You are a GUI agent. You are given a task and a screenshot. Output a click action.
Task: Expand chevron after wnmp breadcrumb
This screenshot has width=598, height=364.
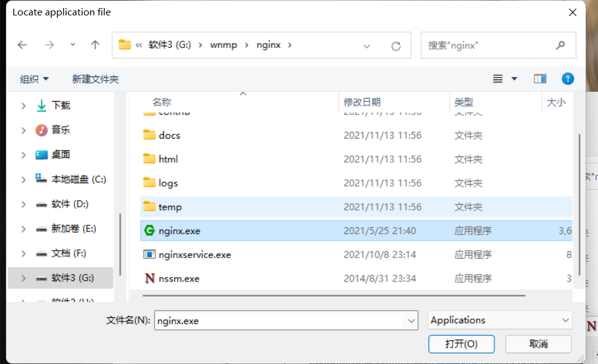[x=247, y=46]
